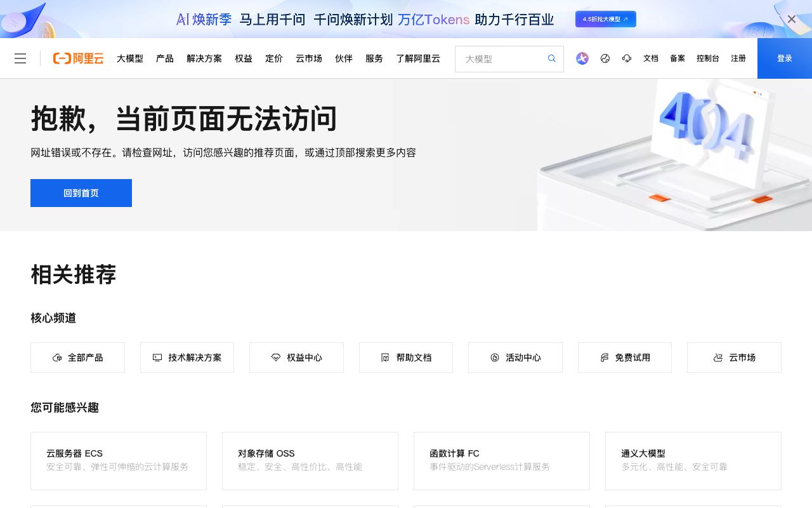Click inside the 大模型 search field
The height and width of the screenshot is (508, 812).
501,58
